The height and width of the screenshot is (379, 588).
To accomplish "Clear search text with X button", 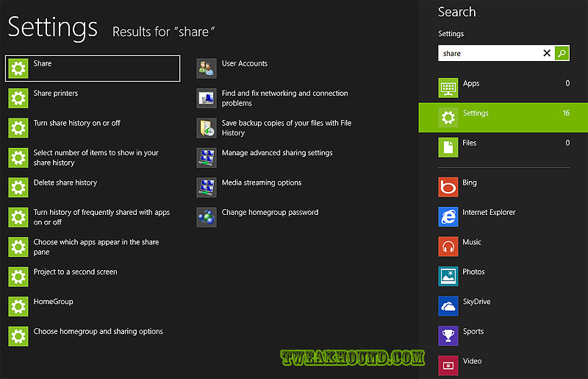I will click(547, 53).
